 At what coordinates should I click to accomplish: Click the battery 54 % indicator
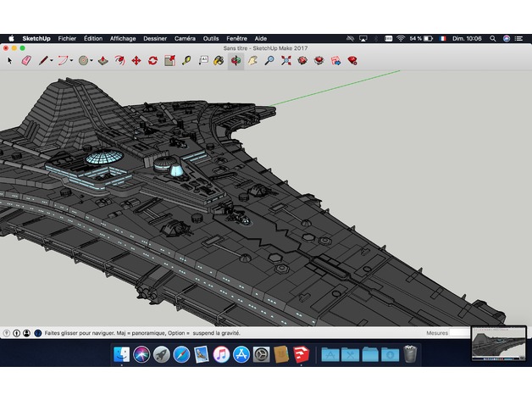(x=421, y=38)
